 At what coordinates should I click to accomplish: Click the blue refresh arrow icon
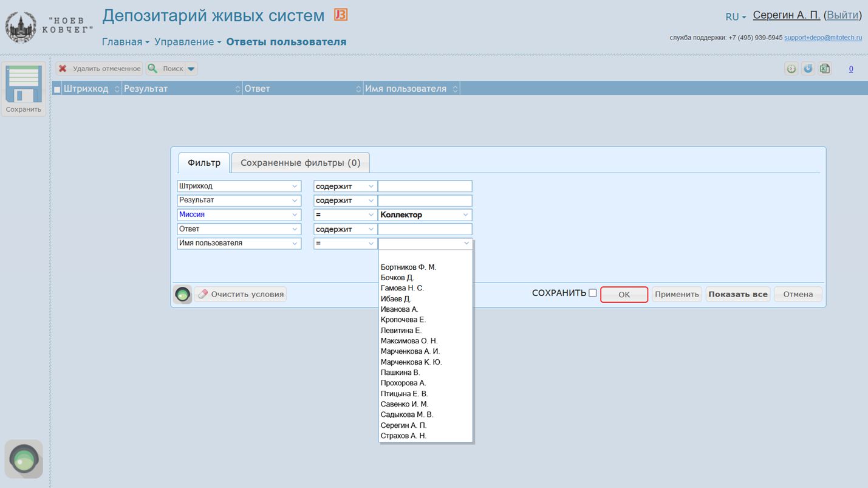[x=808, y=69]
